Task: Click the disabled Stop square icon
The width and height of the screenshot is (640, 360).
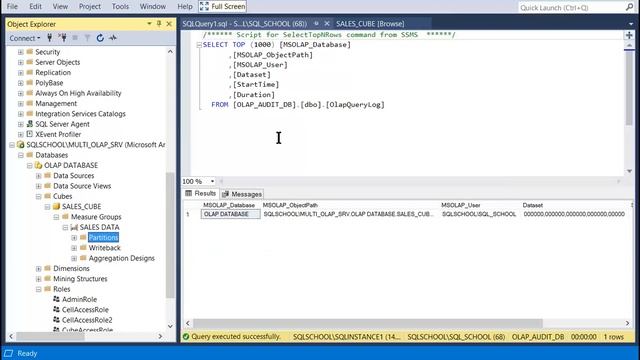Action: tap(75, 38)
